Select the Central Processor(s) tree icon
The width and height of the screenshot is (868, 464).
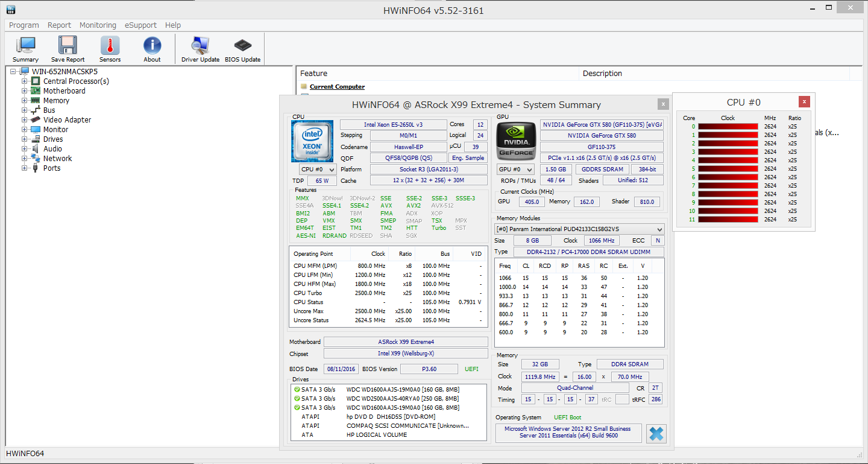click(x=36, y=81)
